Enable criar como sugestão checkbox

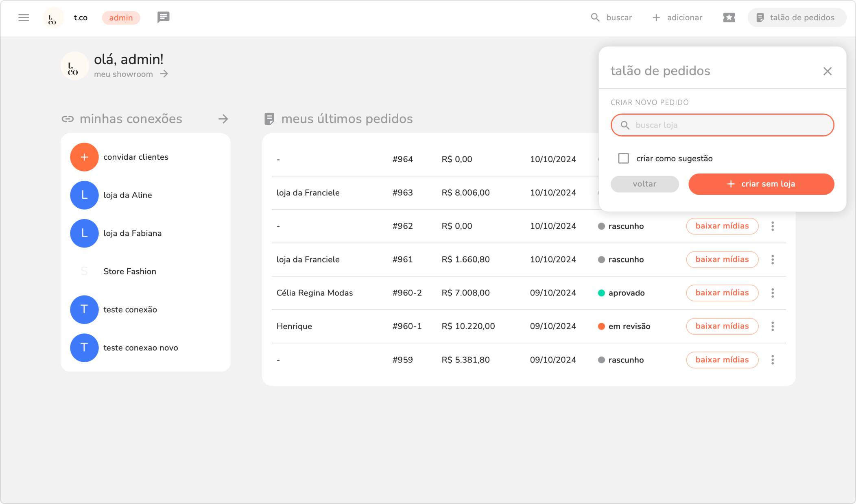(x=623, y=159)
